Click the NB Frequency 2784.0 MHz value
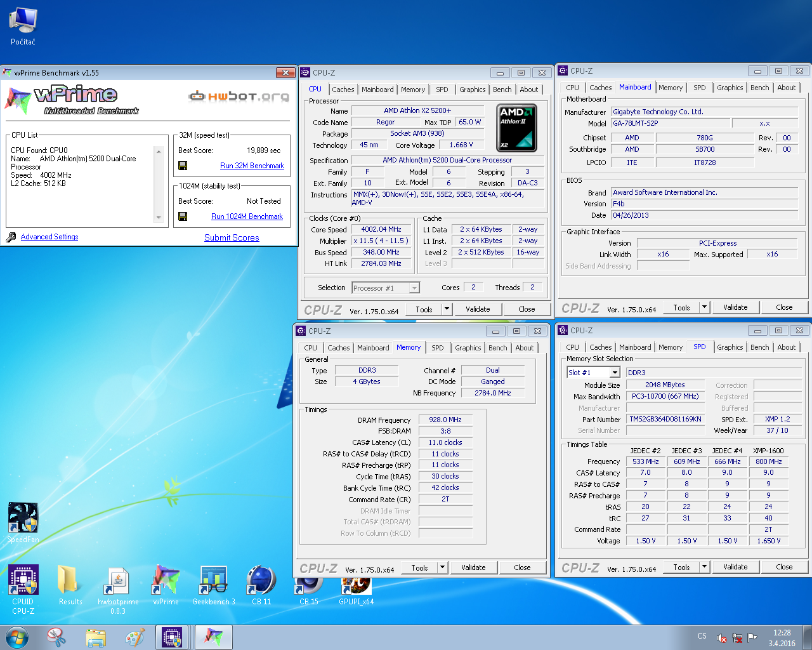 tap(492, 394)
